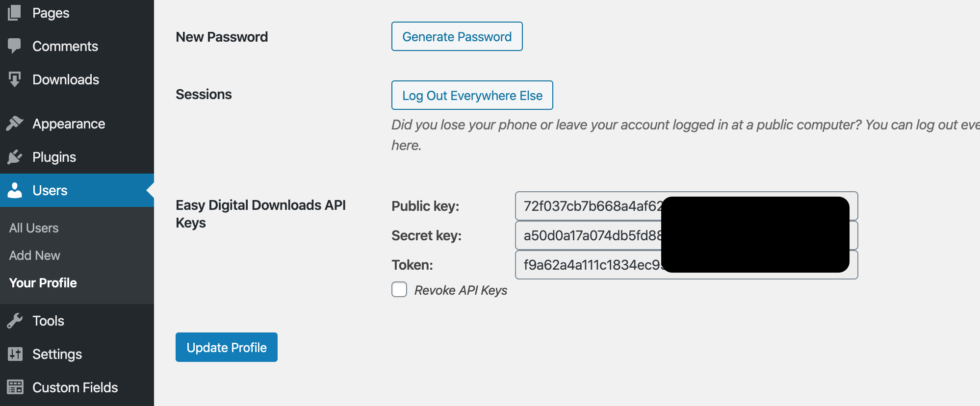The width and height of the screenshot is (980, 406).
Task: Save changes with Update Profile button
Action: [x=227, y=347]
